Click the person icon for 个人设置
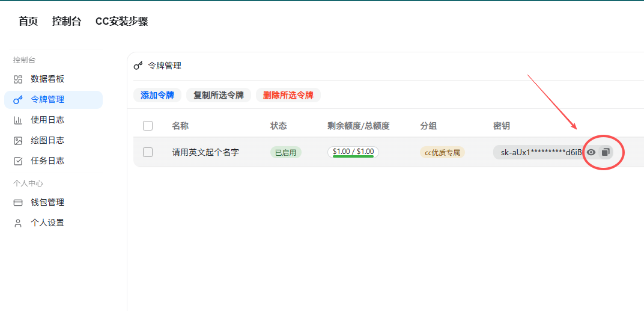 pyautogui.click(x=18, y=223)
